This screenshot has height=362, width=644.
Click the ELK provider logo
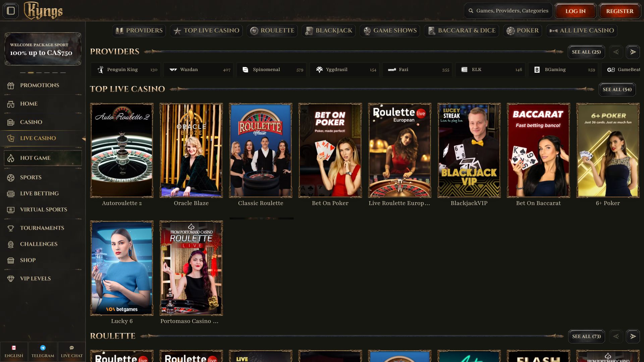pyautogui.click(x=465, y=70)
